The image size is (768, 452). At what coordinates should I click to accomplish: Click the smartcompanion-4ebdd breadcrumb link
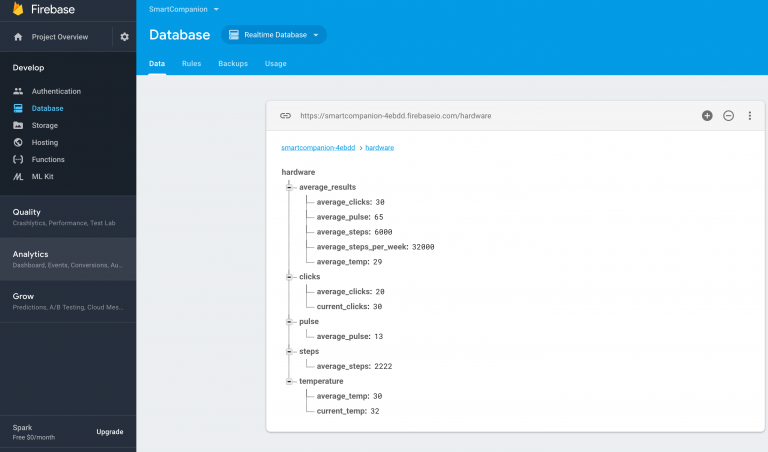318,147
